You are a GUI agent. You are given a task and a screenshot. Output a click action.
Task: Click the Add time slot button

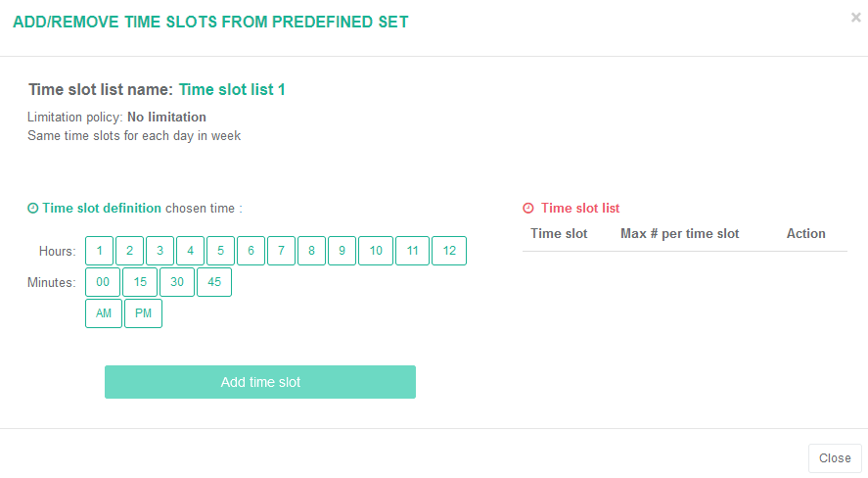[260, 382]
